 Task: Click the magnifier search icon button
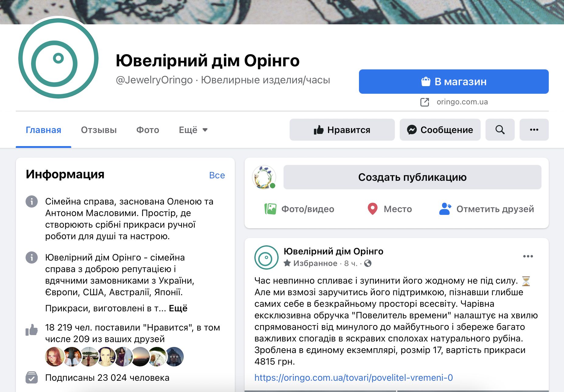(500, 130)
